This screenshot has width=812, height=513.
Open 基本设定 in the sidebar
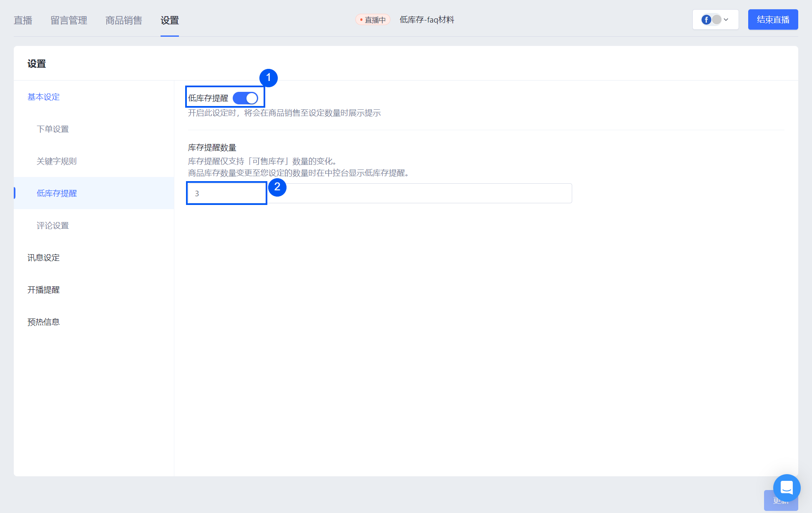coord(44,97)
